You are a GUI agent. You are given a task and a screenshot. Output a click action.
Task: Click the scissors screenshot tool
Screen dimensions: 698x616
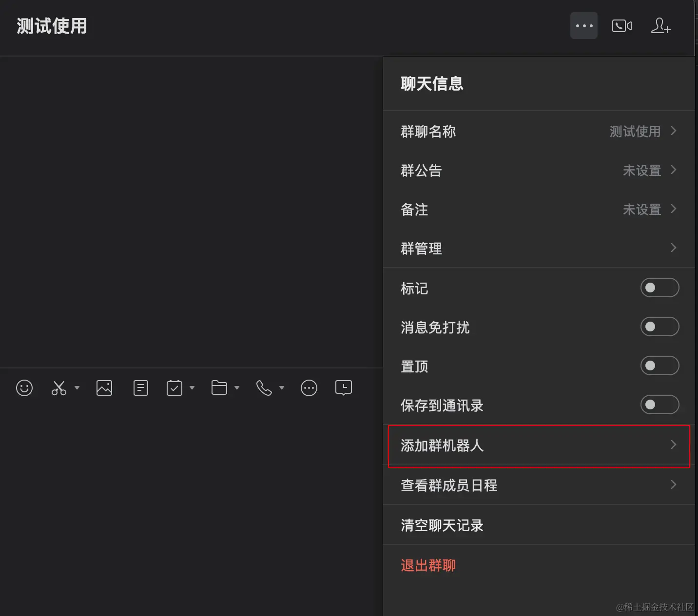coord(59,388)
